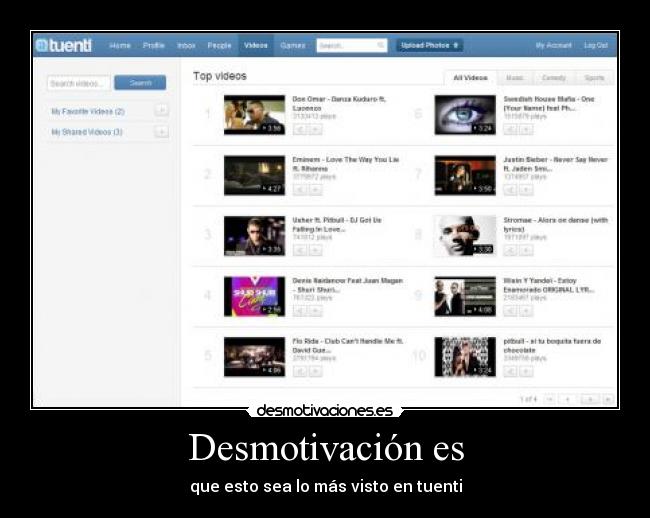The image size is (650, 518).
Task: Open the People menu item
Action: pos(219,45)
